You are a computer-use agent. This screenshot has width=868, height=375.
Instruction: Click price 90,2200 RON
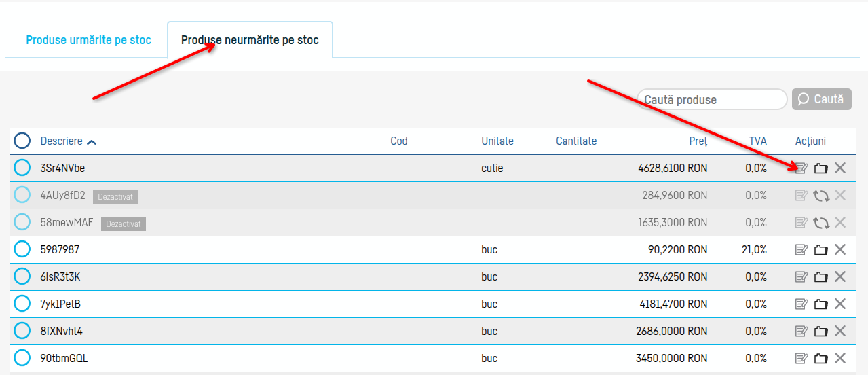tap(678, 249)
